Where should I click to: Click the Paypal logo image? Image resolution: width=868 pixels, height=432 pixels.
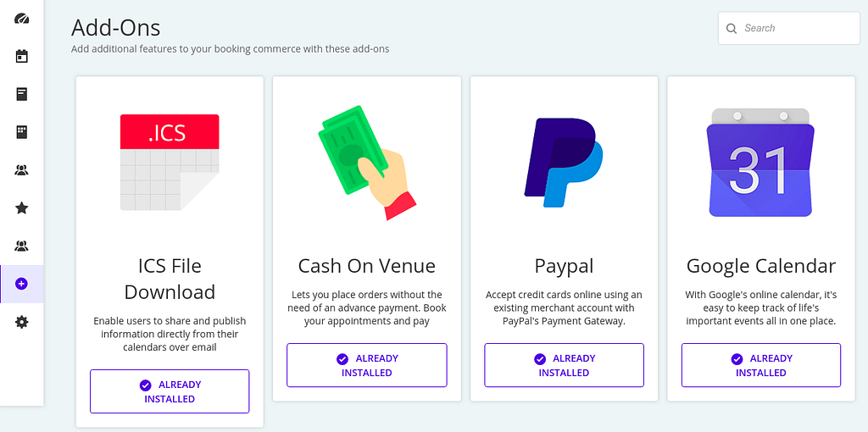pyautogui.click(x=564, y=162)
